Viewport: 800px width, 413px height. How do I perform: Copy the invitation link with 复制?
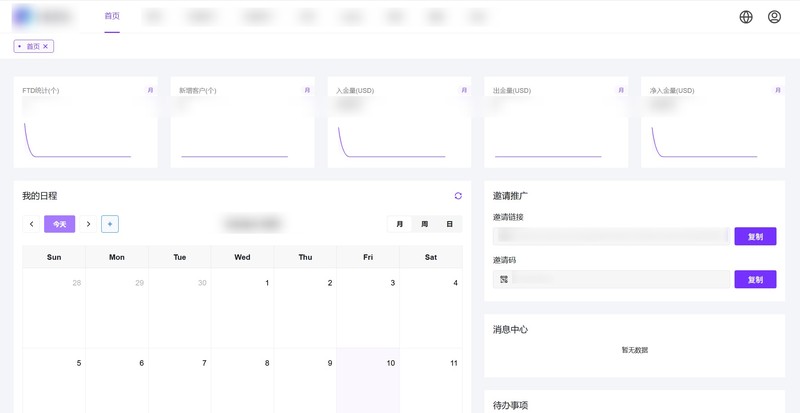coord(755,237)
